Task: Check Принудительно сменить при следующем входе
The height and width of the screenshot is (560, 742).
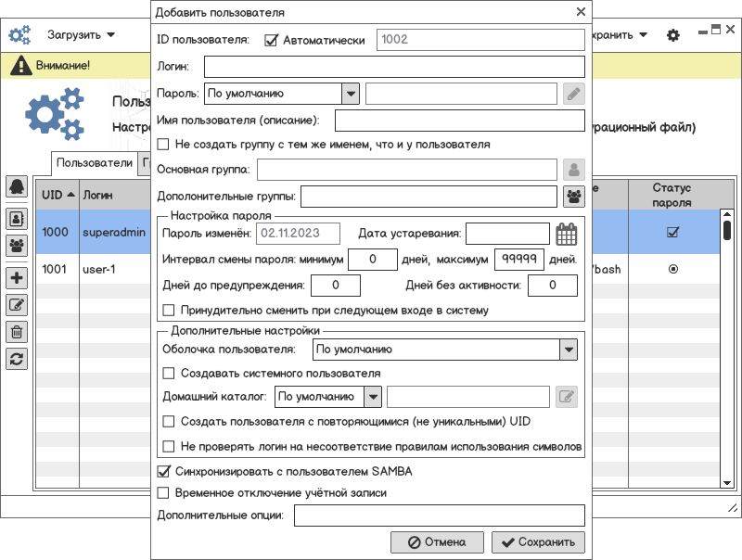Action: (169, 311)
